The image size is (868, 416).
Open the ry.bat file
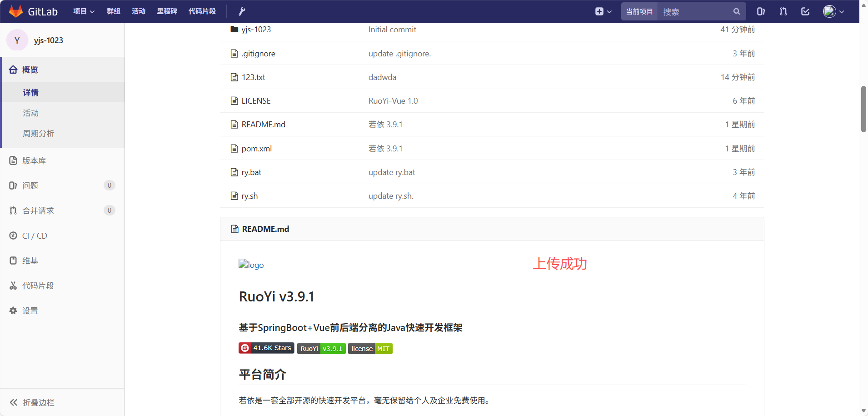click(x=251, y=172)
